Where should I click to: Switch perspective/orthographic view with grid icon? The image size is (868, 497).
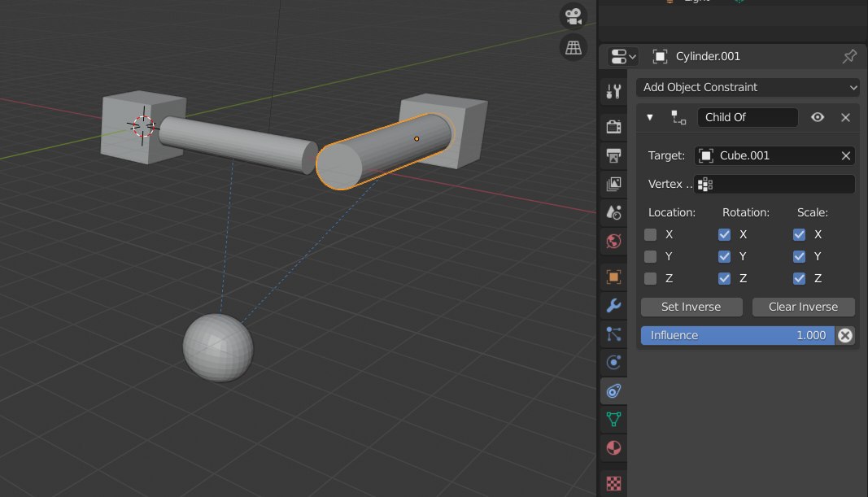(x=573, y=48)
